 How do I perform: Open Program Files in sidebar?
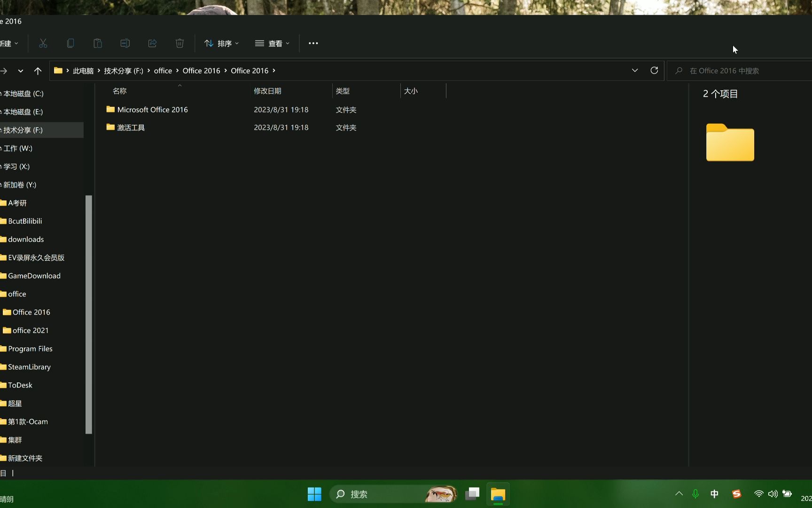coord(30,349)
